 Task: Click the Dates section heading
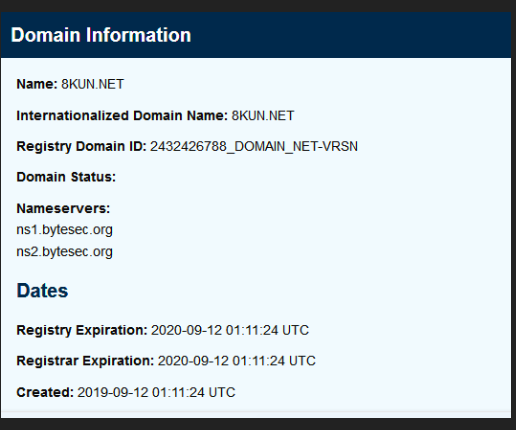click(42, 290)
